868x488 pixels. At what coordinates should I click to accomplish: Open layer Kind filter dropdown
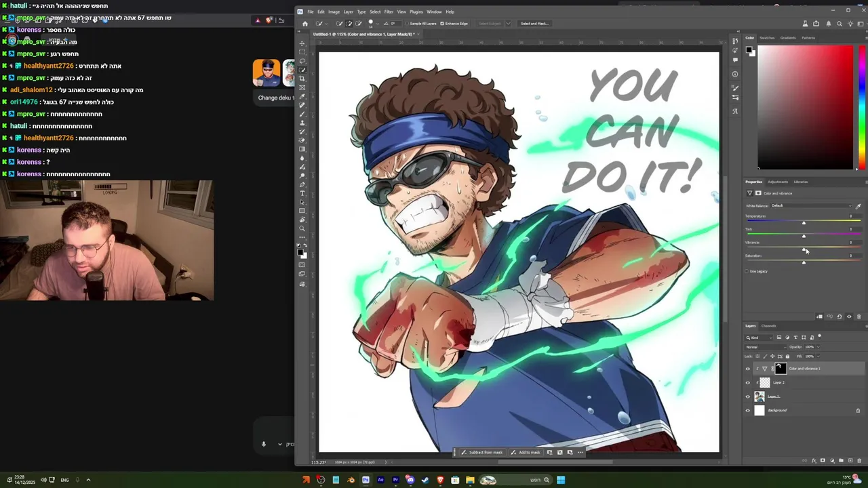[x=759, y=338]
